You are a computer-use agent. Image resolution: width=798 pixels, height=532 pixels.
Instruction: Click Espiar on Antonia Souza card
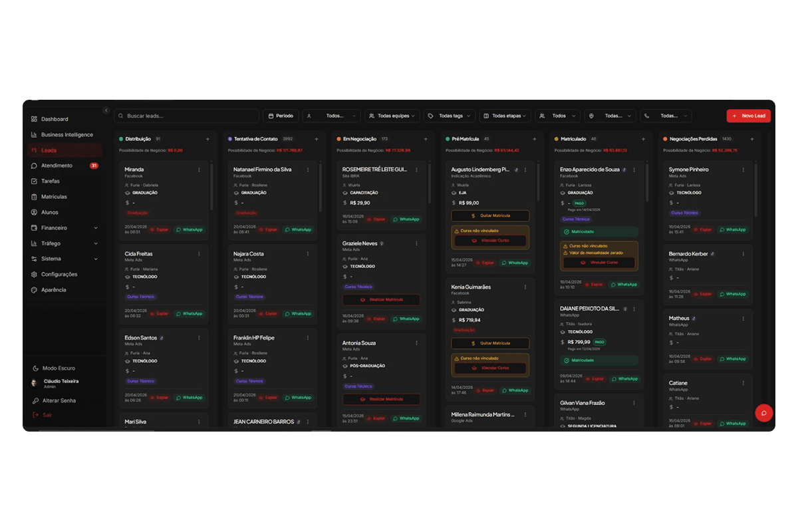click(378, 418)
